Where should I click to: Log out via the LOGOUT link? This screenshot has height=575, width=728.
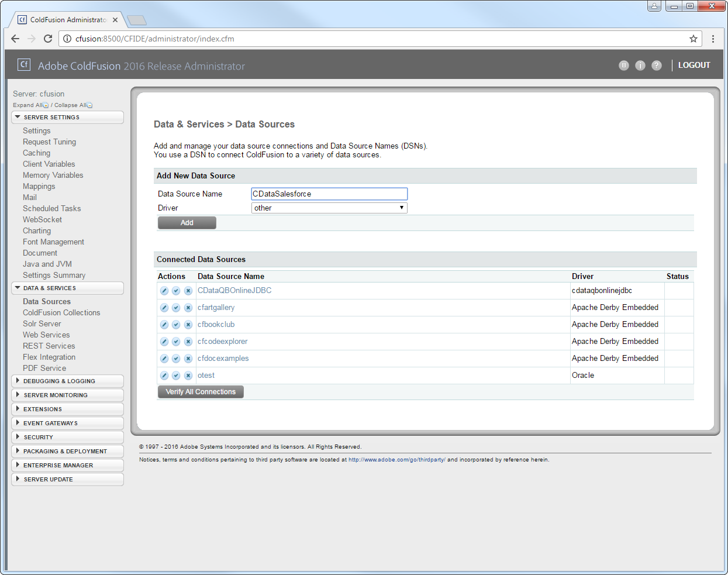(x=694, y=66)
